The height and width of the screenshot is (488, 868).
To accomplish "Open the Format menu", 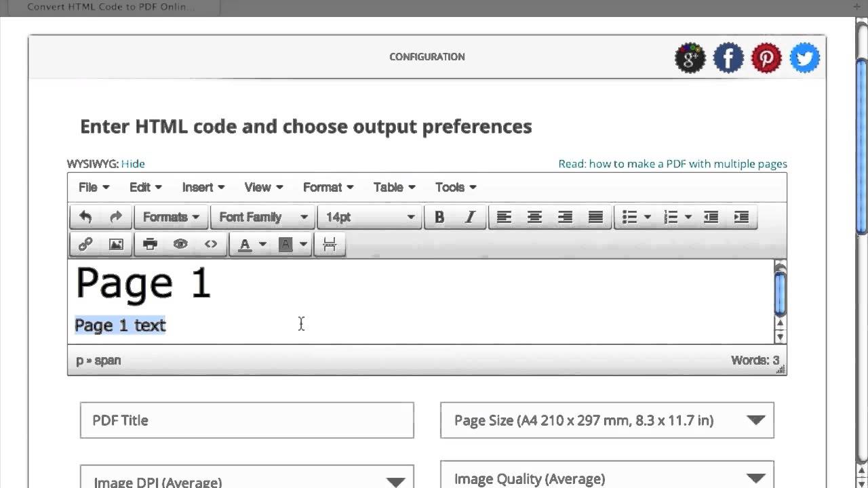I will click(x=328, y=187).
